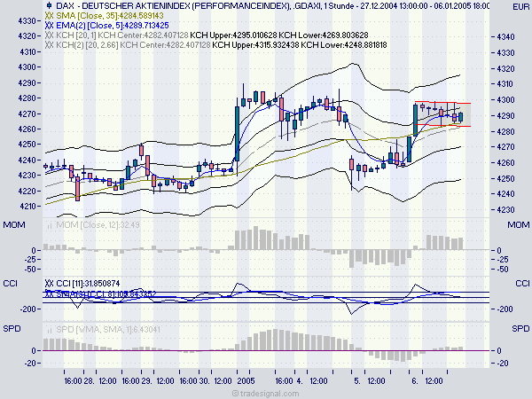Click the 16:00 29. time axis label
This screenshot has height=399, width=532.
point(137,380)
